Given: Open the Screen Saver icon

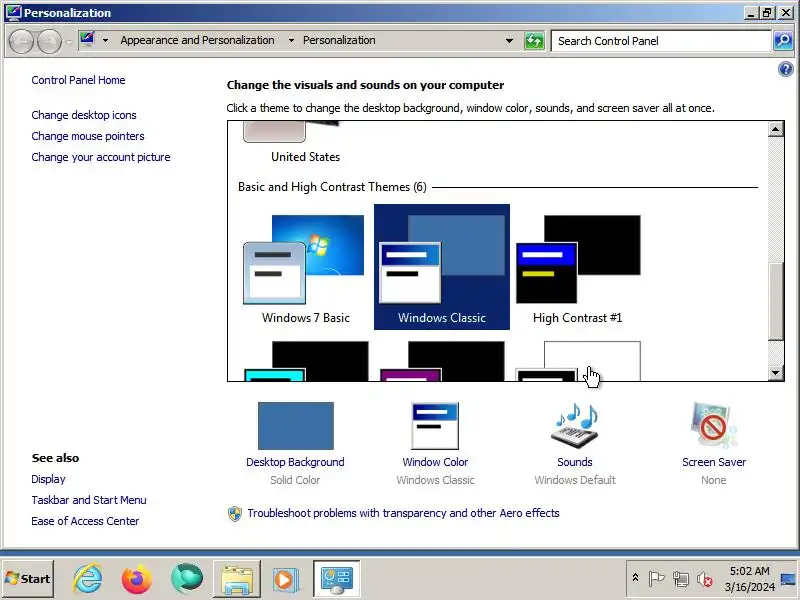Looking at the screenshot, I should pyautogui.click(x=713, y=426).
